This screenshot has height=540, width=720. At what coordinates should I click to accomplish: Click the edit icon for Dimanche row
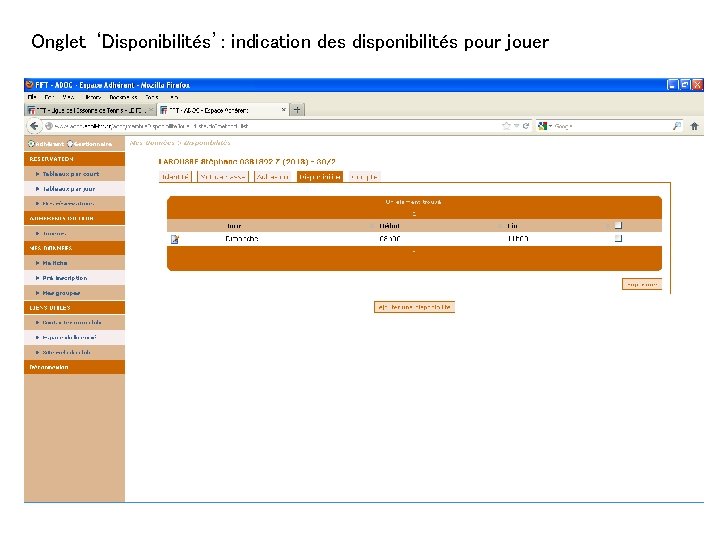175,239
